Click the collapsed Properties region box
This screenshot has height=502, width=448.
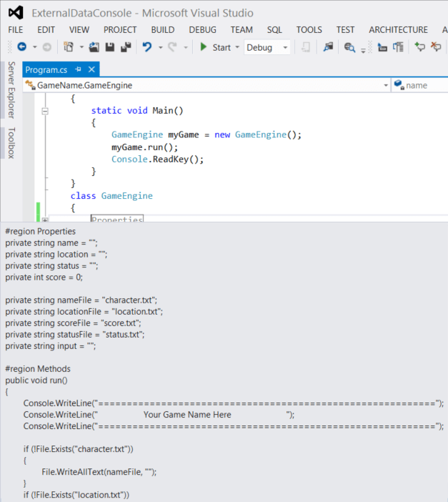117,219
